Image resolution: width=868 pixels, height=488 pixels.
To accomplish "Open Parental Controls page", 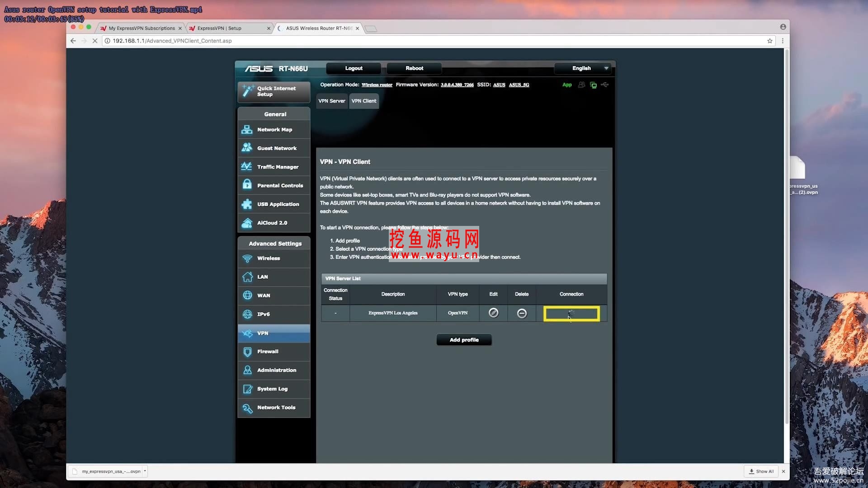I will click(274, 185).
